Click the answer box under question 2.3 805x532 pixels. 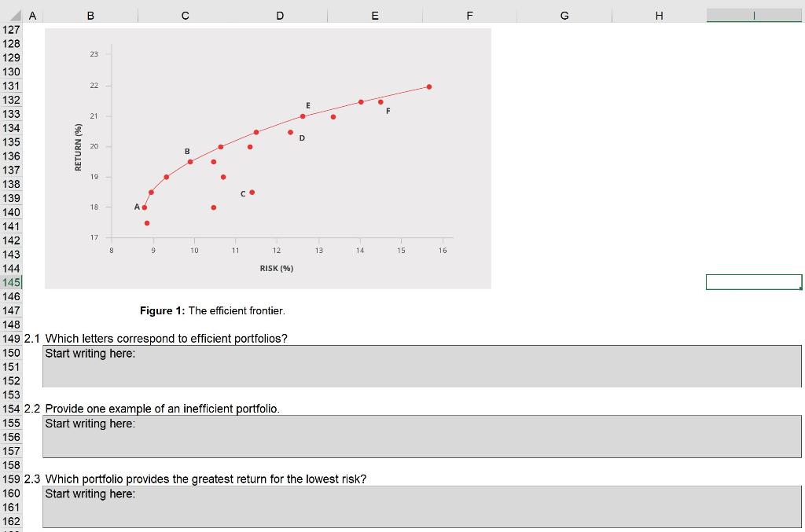tap(421, 505)
